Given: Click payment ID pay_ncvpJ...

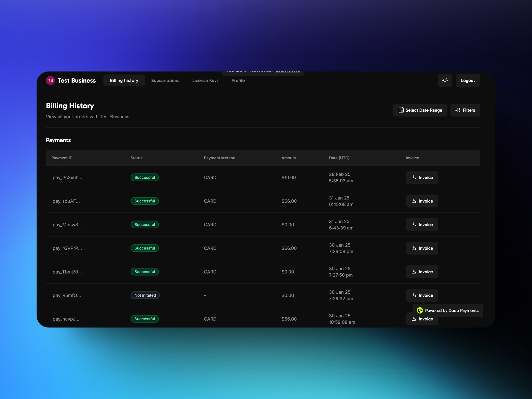Looking at the screenshot, I should coord(66,319).
